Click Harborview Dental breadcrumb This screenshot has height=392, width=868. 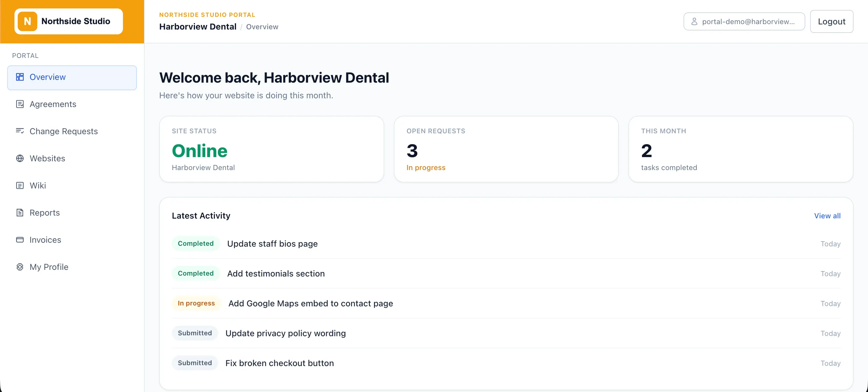pos(198,27)
